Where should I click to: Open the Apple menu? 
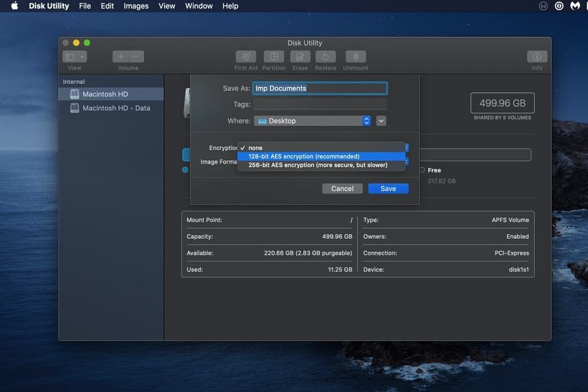(x=14, y=6)
